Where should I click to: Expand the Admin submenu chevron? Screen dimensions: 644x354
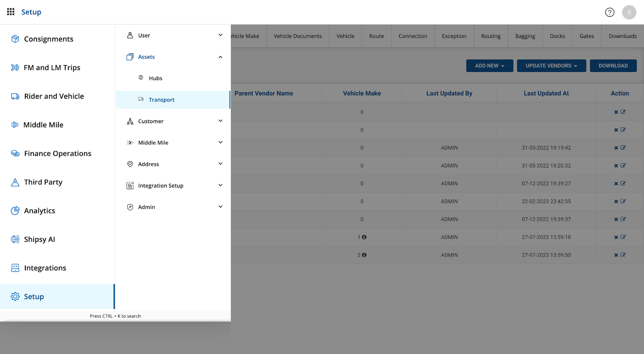(220, 207)
